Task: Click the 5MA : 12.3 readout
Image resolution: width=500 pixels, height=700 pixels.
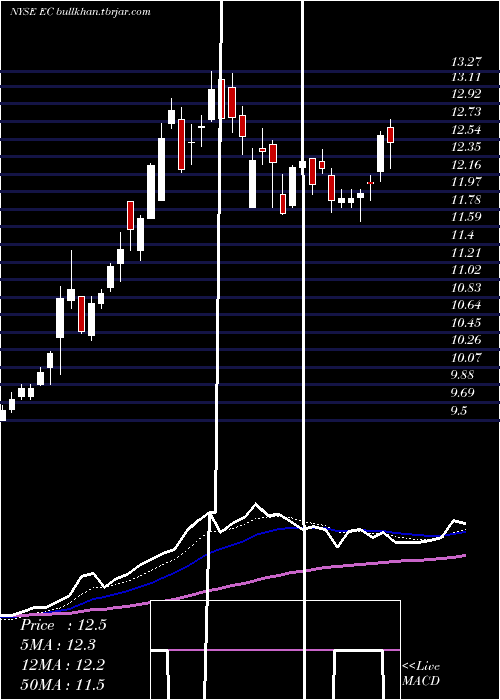Action: 58,645
